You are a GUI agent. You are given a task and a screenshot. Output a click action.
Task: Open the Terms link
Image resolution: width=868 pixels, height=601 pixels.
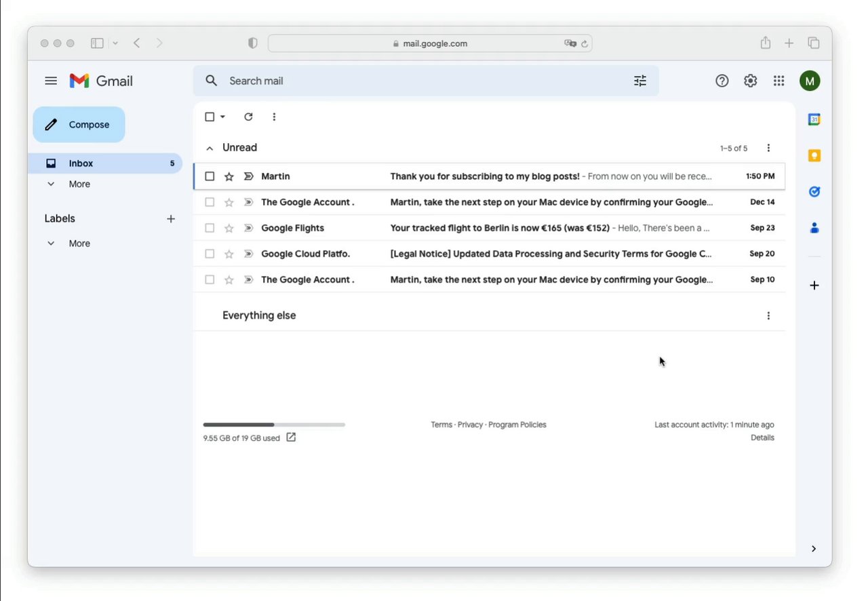441,425
